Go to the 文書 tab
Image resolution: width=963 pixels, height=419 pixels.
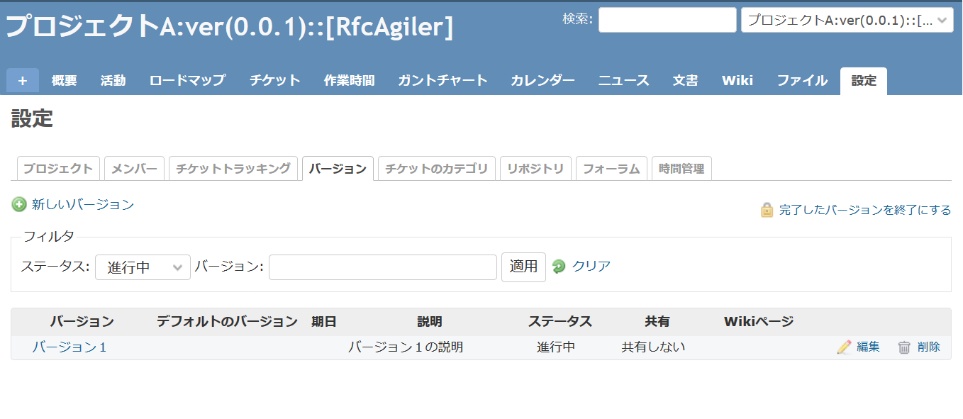coord(685,80)
